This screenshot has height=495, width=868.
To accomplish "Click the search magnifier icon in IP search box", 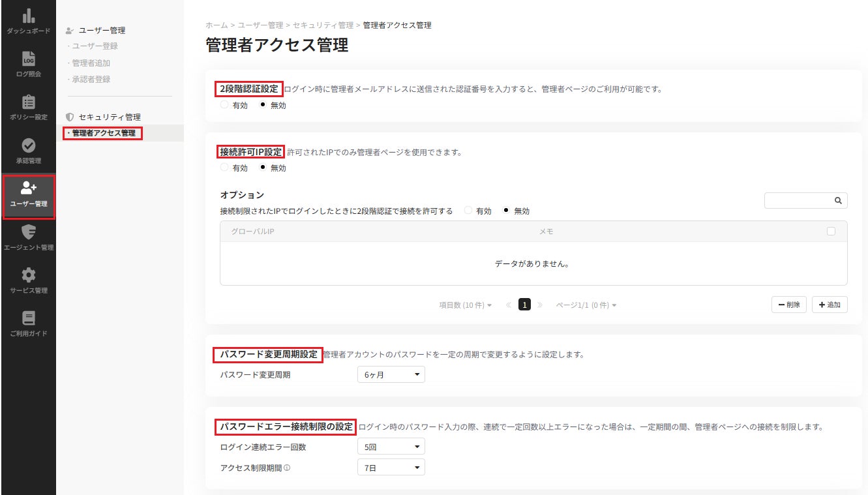I will (x=838, y=201).
